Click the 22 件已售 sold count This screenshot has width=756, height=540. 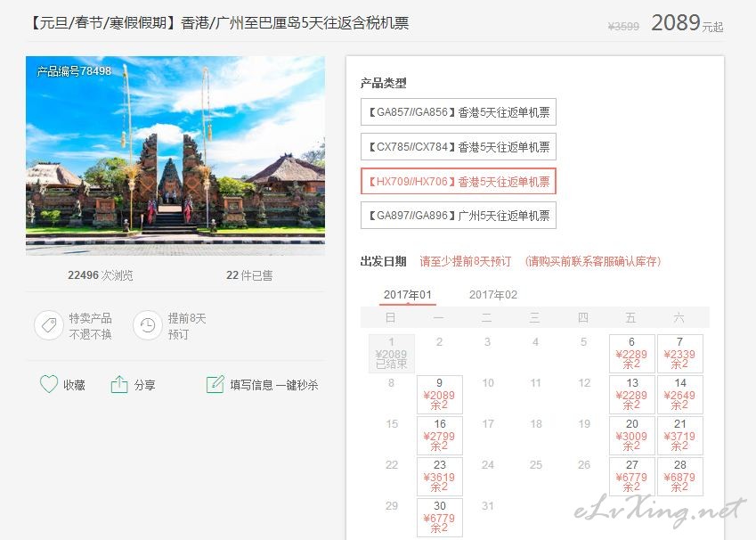click(x=249, y=275)
